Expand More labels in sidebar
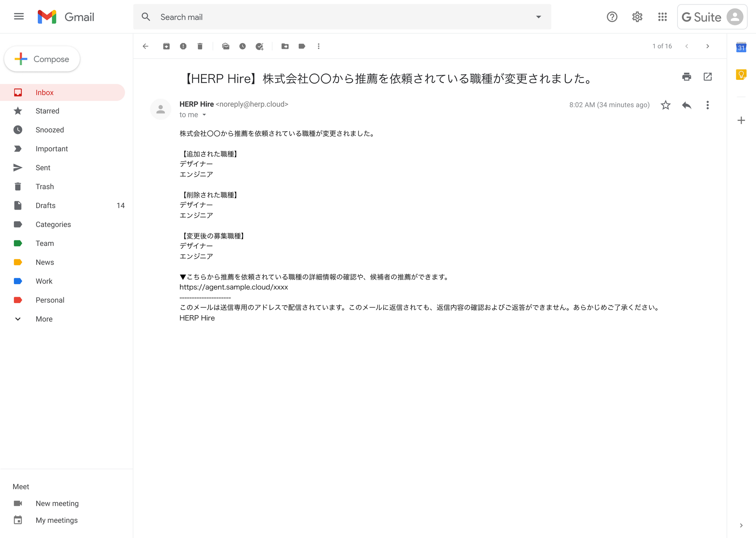This screenshot has width=756, height=538. [44, 319]
